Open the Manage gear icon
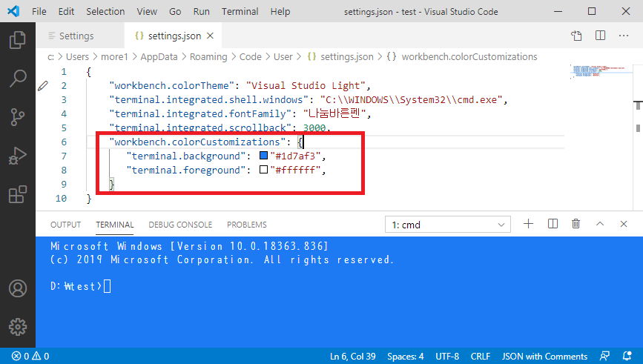This screenshot has width=643, height=364. coord(18,327)
